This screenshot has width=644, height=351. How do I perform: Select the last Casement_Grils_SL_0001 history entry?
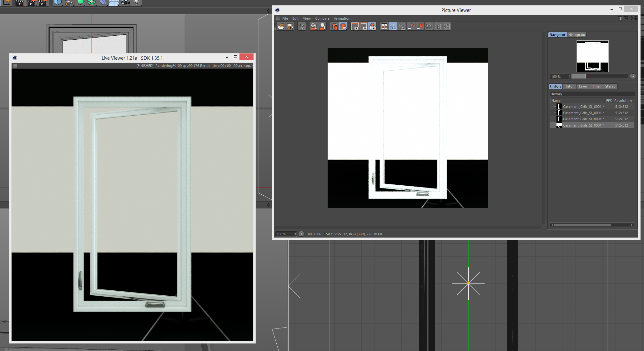click(583, 125)
